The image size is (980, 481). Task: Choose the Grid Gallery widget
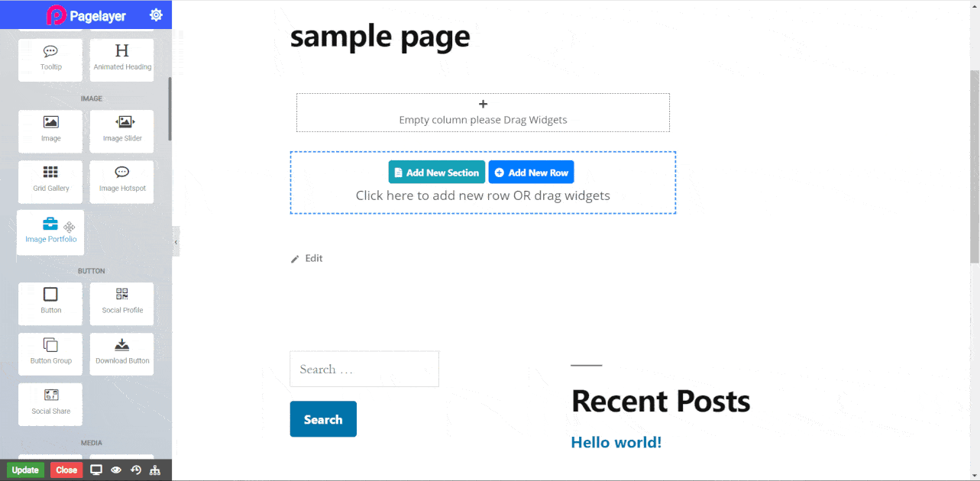(x=50, y=182)
